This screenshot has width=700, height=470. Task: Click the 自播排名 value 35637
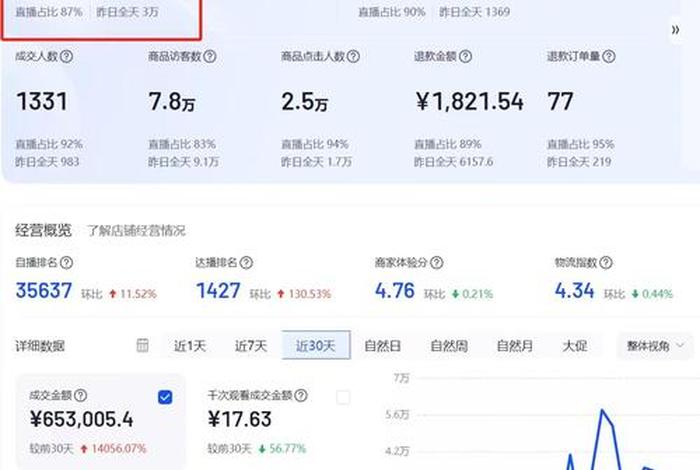(x=43, y=291)
